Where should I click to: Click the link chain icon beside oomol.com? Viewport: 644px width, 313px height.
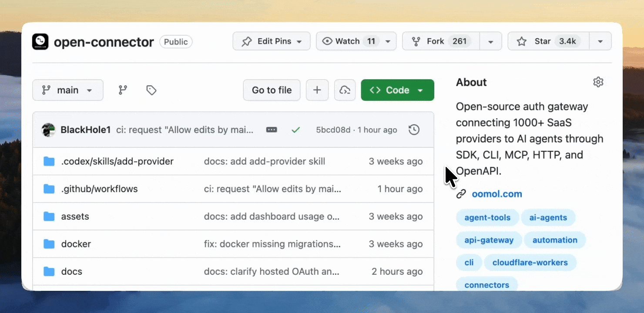(461, 194)
